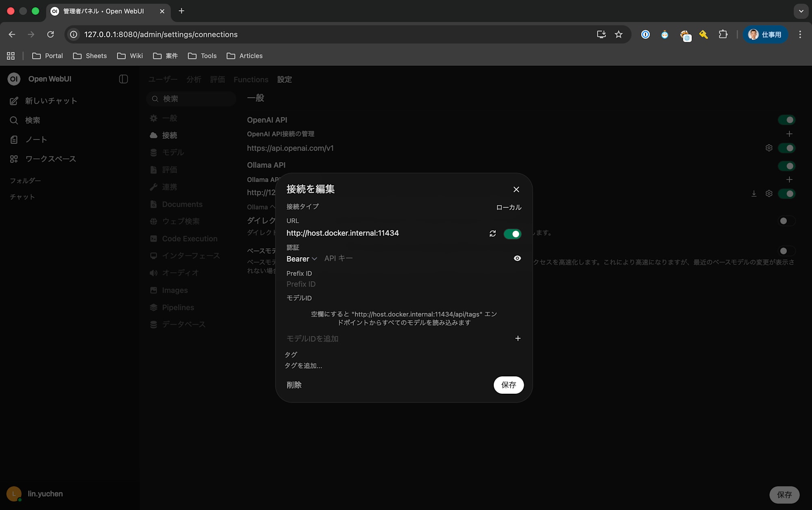The width and height of the screenshot is (812, 510).
Task: Toggle the host.docker.internal connection switch
Action: point(512,234)
